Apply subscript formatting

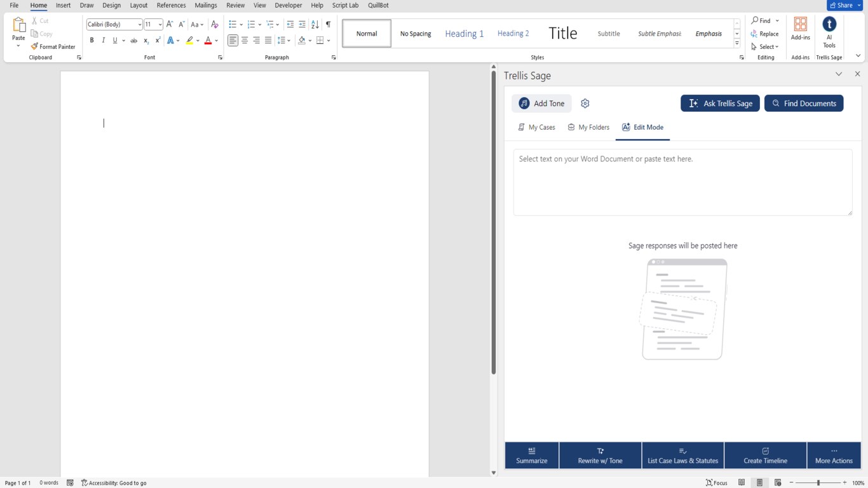[x=146, y=41]
